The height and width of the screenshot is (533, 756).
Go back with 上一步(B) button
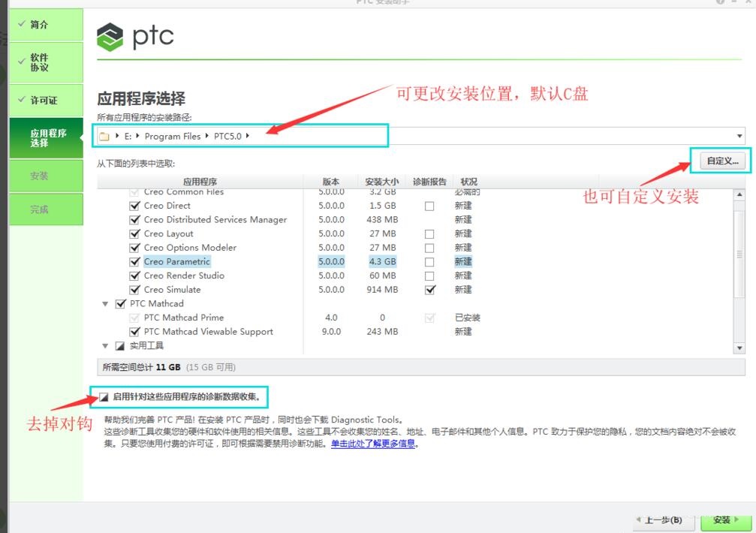click(x=663, y=520)
